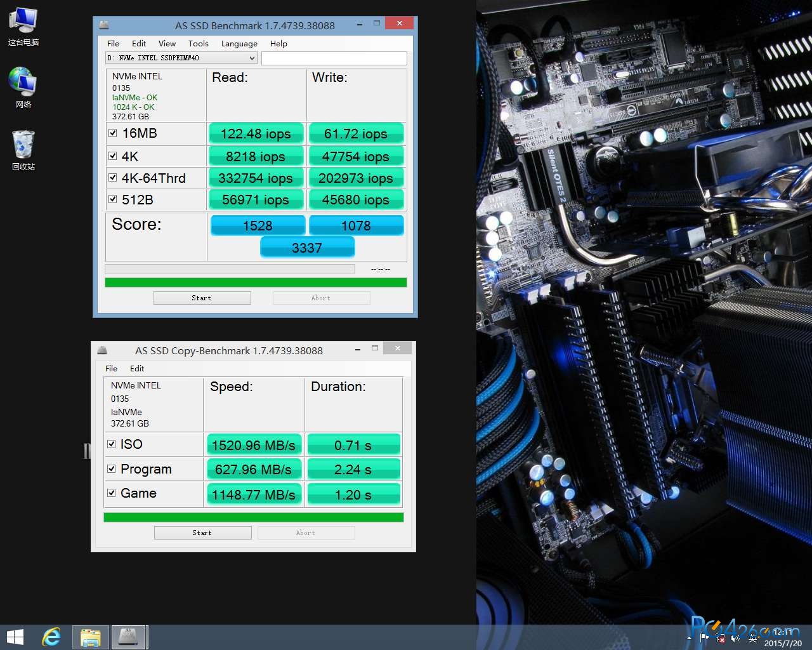
Task: Toggle the Game copy test checkbox
Action: point(111,493)
